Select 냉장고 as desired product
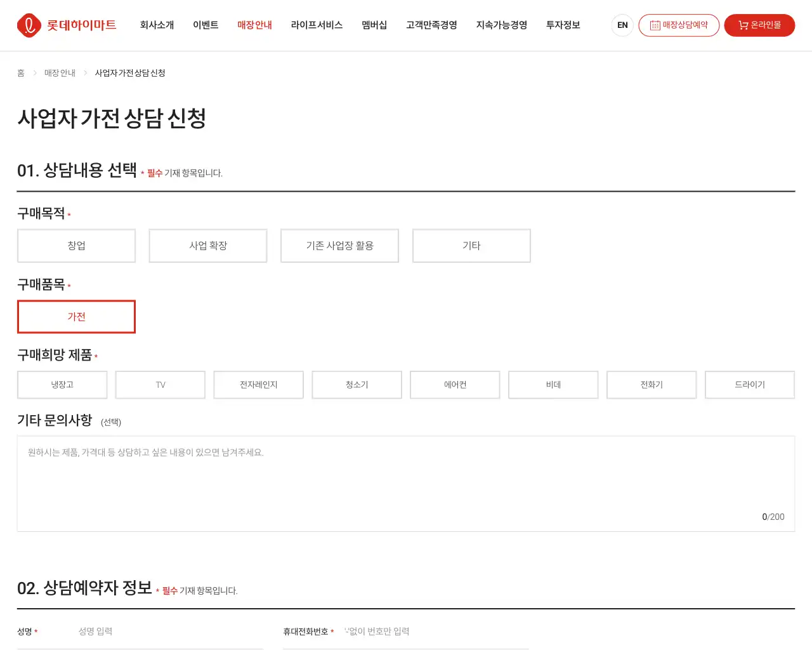Screen dimensions: 812x650 pos(62,385)
